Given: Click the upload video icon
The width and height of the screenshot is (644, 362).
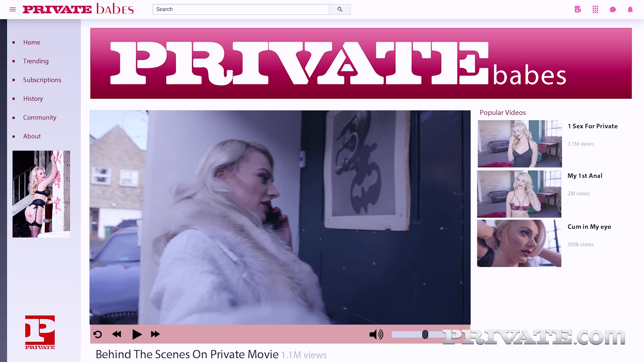Looking at the screenshot, I should pyautogui.click(x=578, y=9).
